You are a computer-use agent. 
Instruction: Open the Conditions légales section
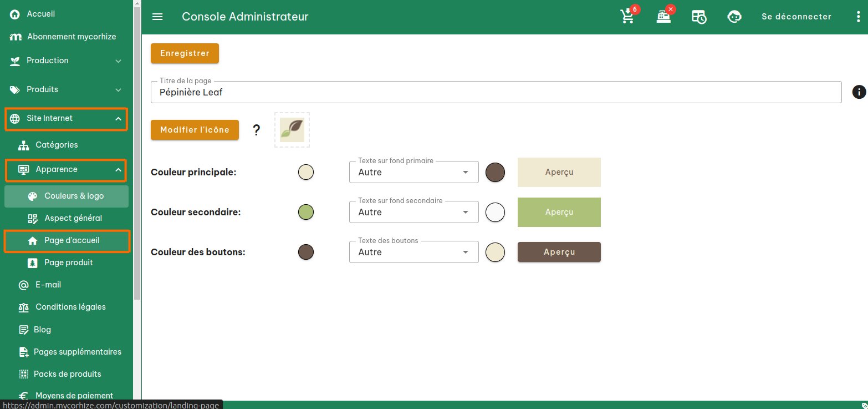pos(70,307)
